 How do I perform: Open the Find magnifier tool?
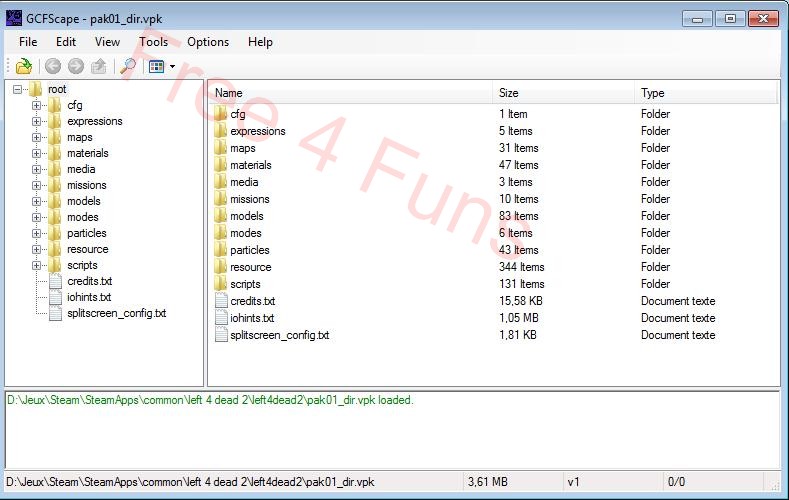tap(127, 67)
